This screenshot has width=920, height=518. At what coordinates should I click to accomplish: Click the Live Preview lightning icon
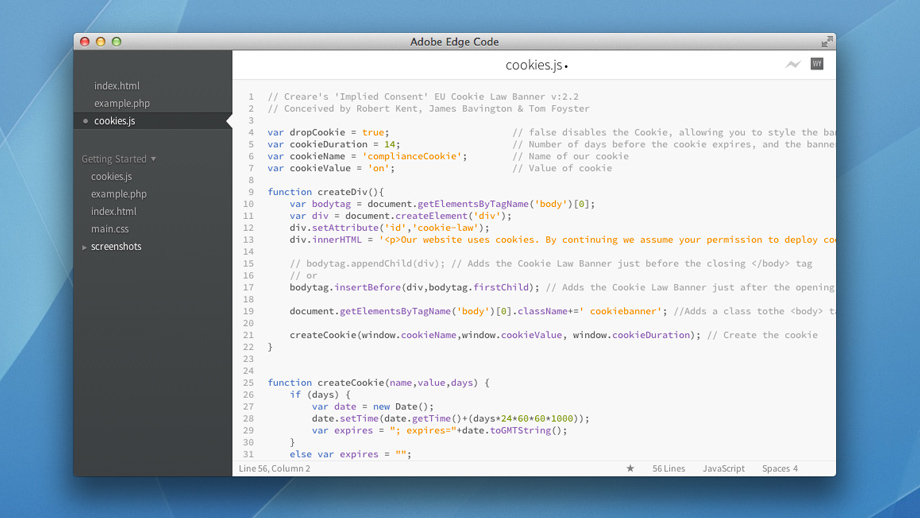tap(793, 65)
